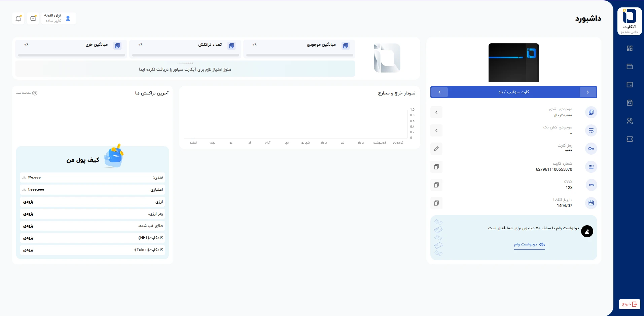
Task: Expand the cash balance (موجودی نقدی) row chevron
Action: pos(436,112)
